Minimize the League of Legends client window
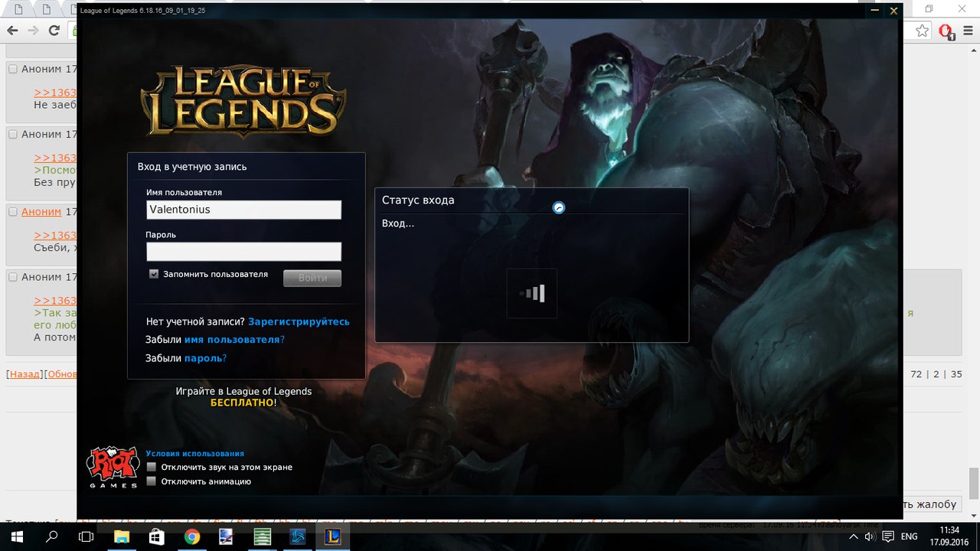This screenshot has width=980, height=551. (875, 11)
